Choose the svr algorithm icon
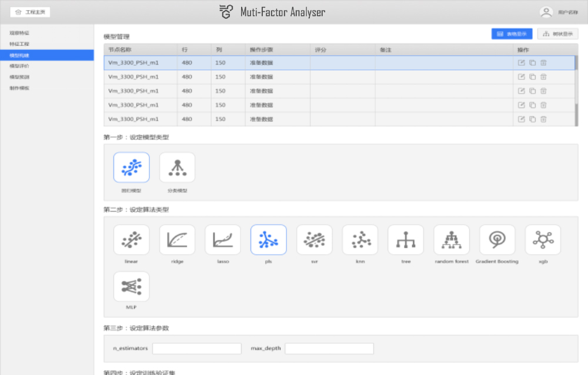This screenshot has width=588, height=375. 314,240
